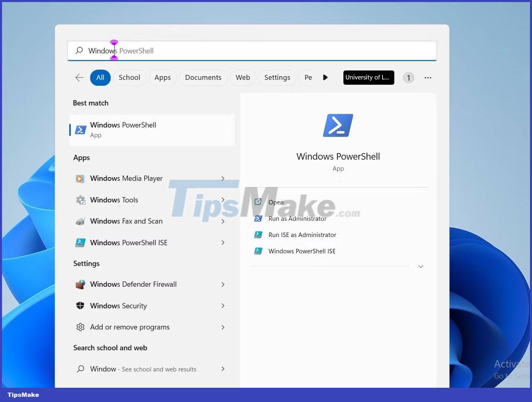Viewport: 532px width, 402px height.
Task: Click the Windows Defender Firewall icon
Action: click(x=80, y=284)
